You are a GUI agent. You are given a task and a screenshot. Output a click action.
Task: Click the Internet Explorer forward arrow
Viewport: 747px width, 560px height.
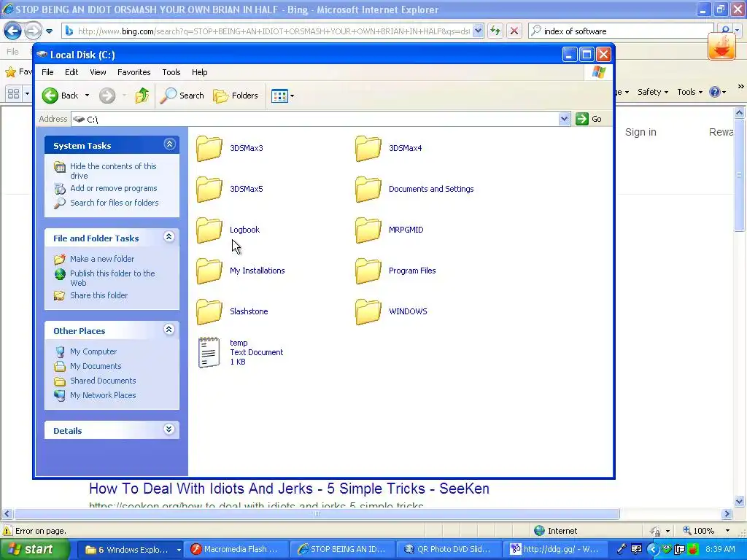coord(33,31)
